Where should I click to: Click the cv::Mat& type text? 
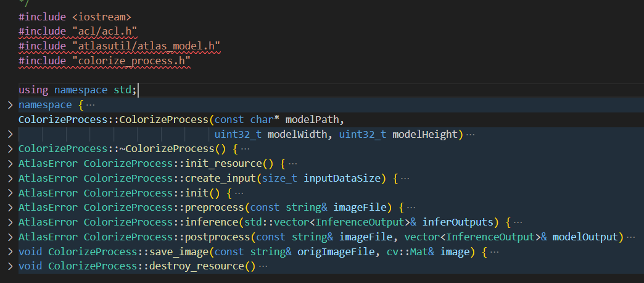tap(411, 251)
